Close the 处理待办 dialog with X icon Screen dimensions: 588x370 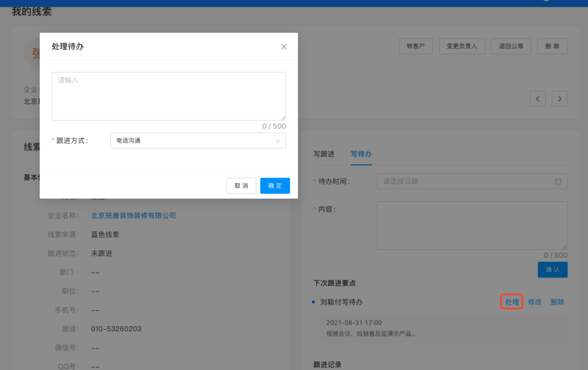[284, 47]
